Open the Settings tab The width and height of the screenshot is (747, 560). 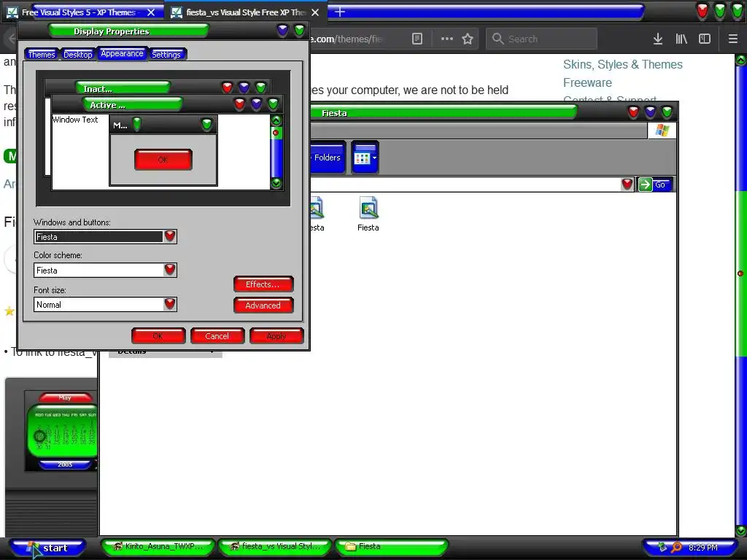pos(166,54)
